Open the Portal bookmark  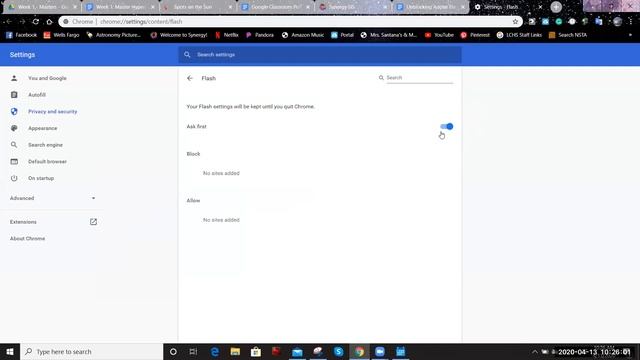point(342,35)
